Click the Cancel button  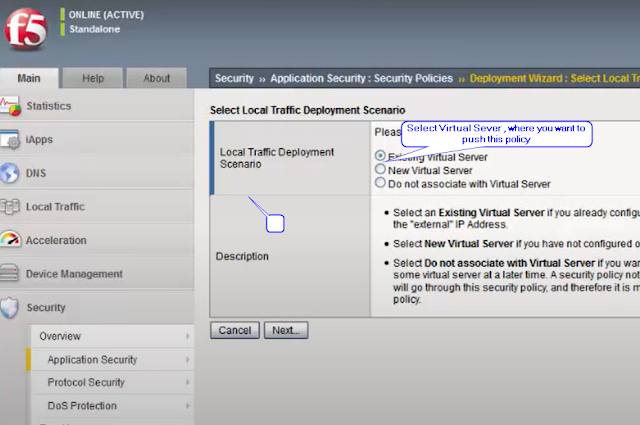pos(235,330)
